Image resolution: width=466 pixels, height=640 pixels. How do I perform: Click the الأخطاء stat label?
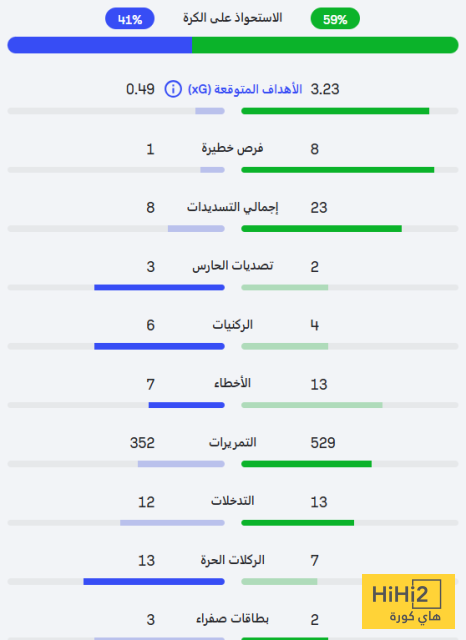(x=233, y=383)
